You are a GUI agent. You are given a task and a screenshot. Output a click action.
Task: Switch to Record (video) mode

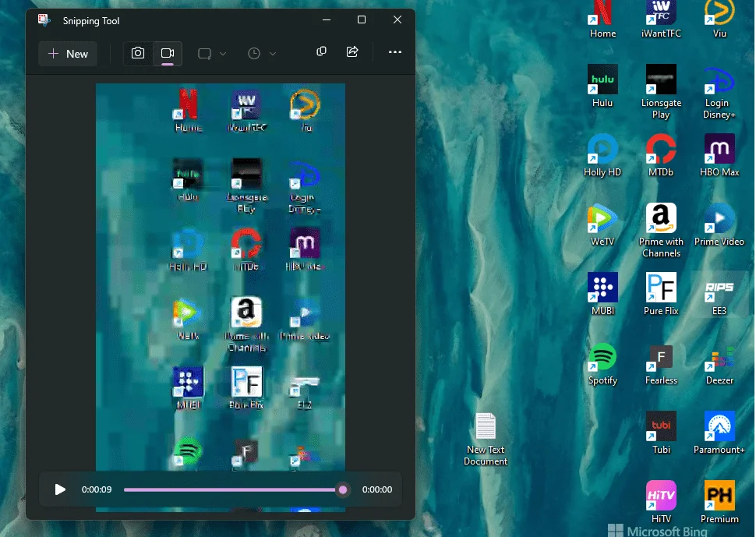pyautogui.click(x=168, y=53)
